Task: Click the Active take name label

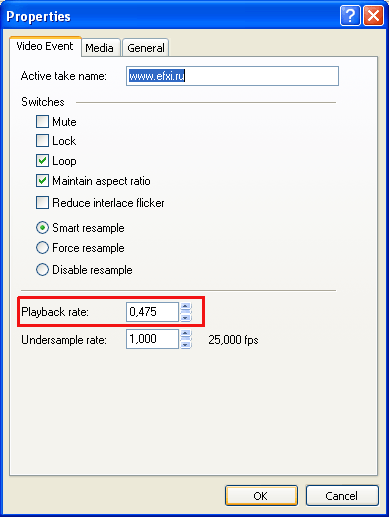Action: point(64,76)
